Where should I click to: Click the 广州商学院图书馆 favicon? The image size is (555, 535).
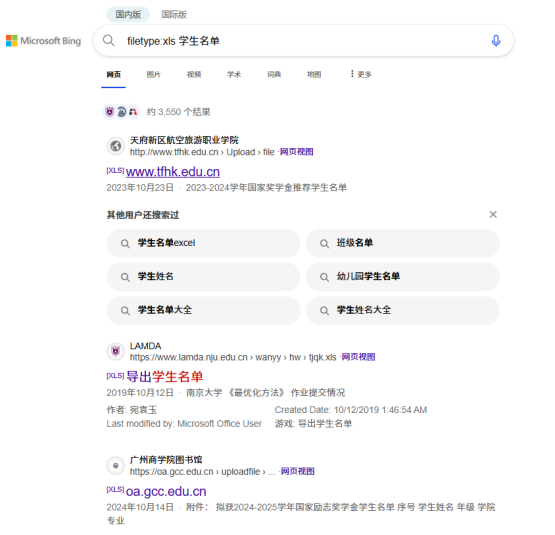pos(115,466)
